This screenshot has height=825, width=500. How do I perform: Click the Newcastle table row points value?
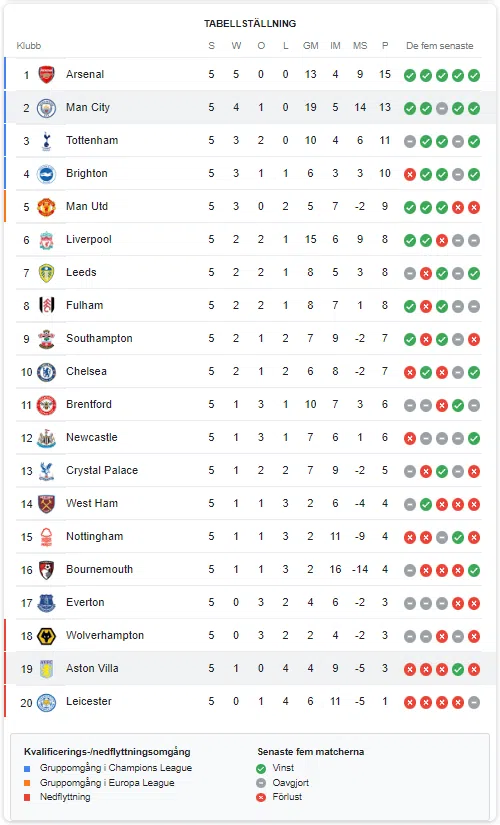click(385, 437)
